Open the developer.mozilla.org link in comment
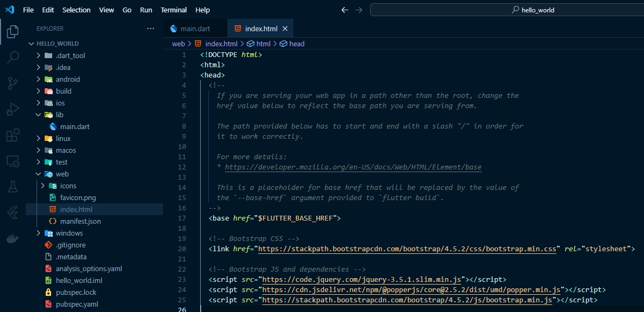 [353, 167]
